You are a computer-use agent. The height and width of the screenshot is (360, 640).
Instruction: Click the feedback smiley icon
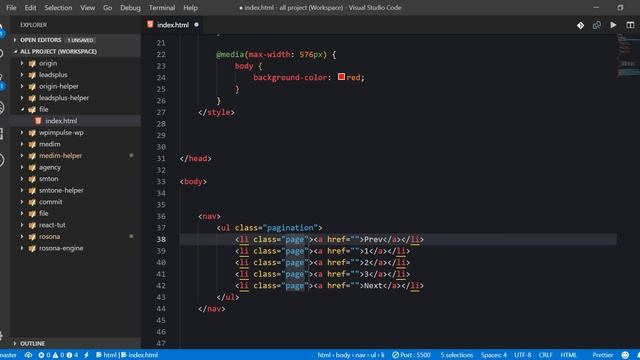point(625,355)
